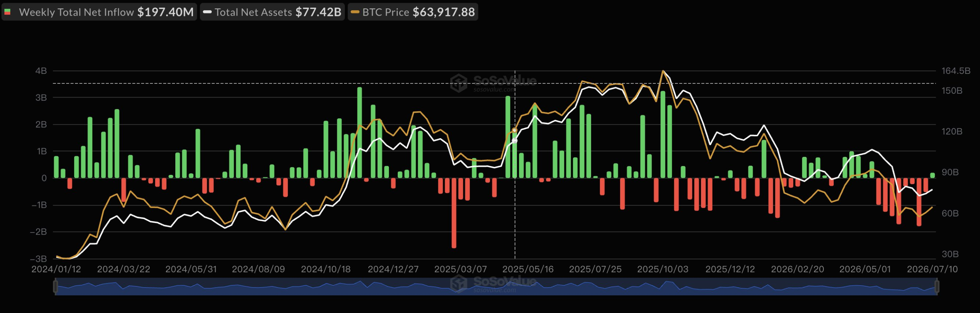Click the 4B left axis label
This screenshot has width=980, height=313.
point(41,71)
